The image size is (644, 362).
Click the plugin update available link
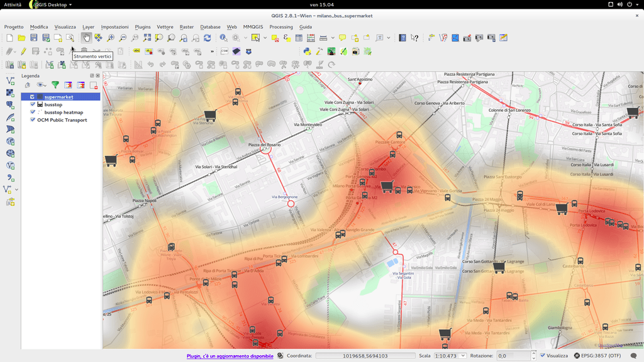(230, 356)
